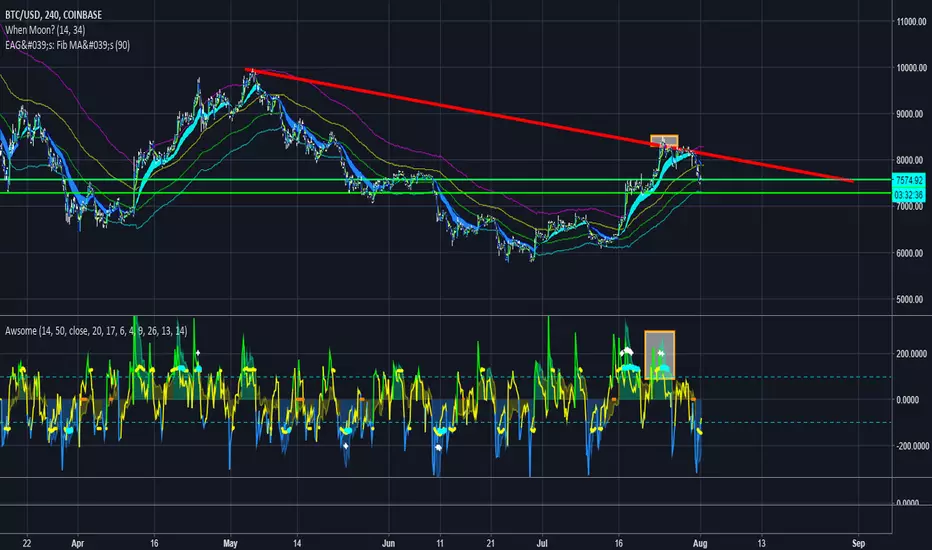Click the 14 date label after May
The width and height of the screenshot is (932, 550).
pos(297,543)
